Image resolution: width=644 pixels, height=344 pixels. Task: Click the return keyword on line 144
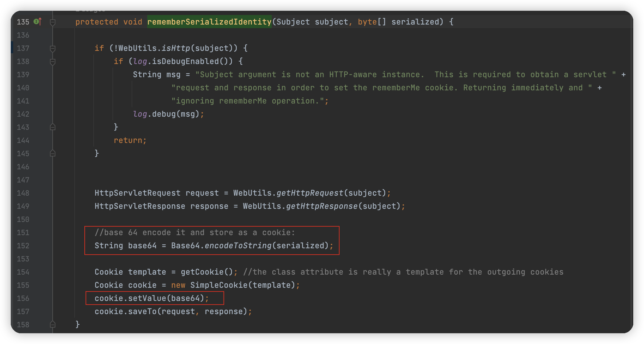tap(128, 140)
